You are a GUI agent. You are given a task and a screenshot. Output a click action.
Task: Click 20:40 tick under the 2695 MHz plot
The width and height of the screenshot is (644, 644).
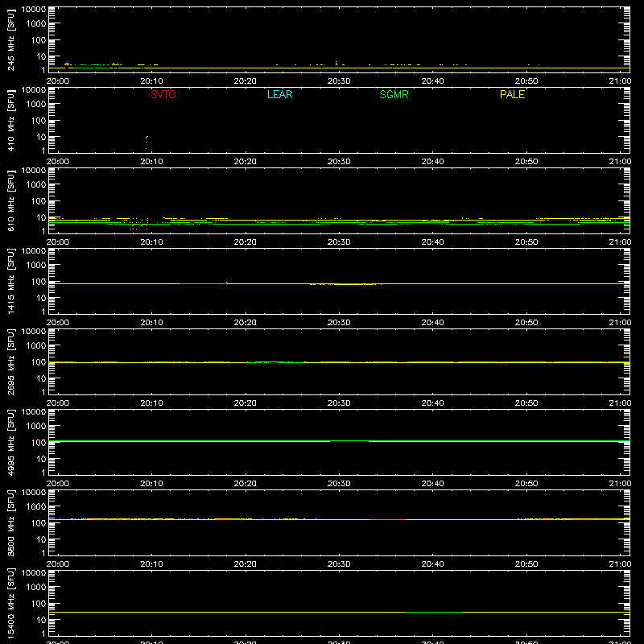point(432,403)
